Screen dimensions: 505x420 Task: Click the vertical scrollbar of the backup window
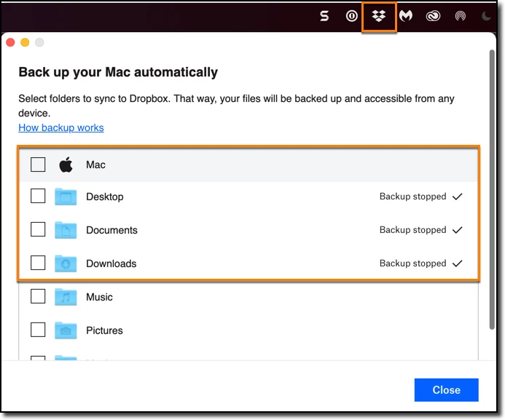pos(492,189)
